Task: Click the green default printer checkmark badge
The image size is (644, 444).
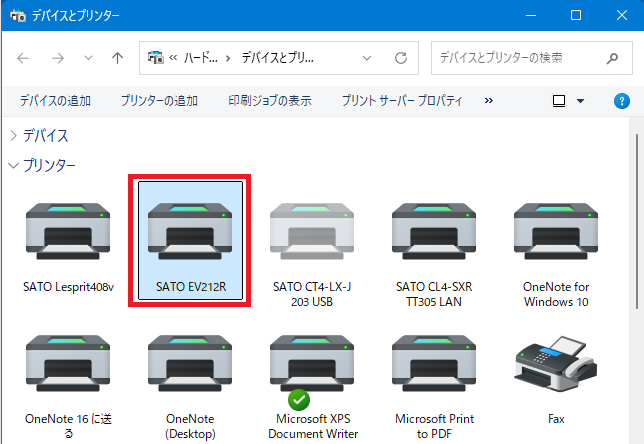Action: [299, 400]
